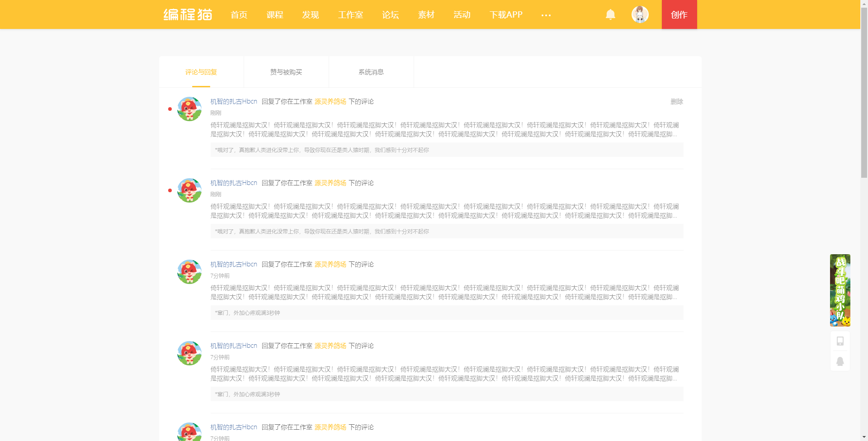The width and height of the screenshot is (868, 441).
Task: Open the notification bell icon
Action: click(610, 14)
